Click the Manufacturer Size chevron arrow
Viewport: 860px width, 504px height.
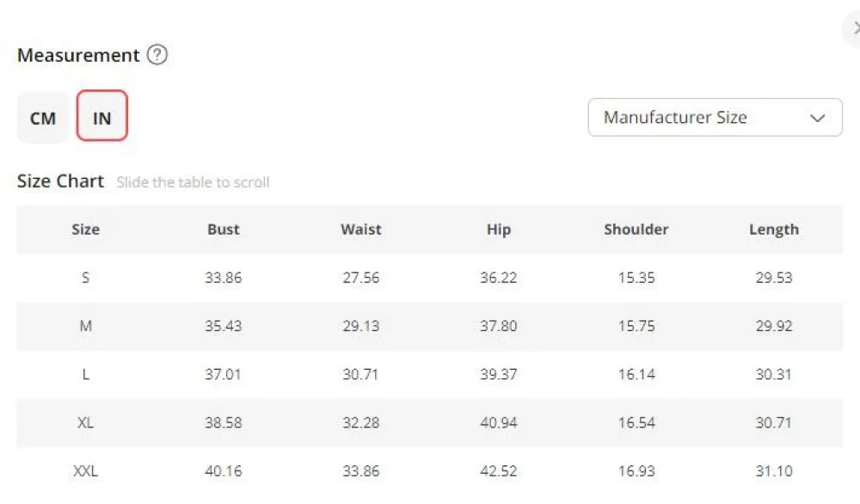pyautogui.click(x=817, y=118)
